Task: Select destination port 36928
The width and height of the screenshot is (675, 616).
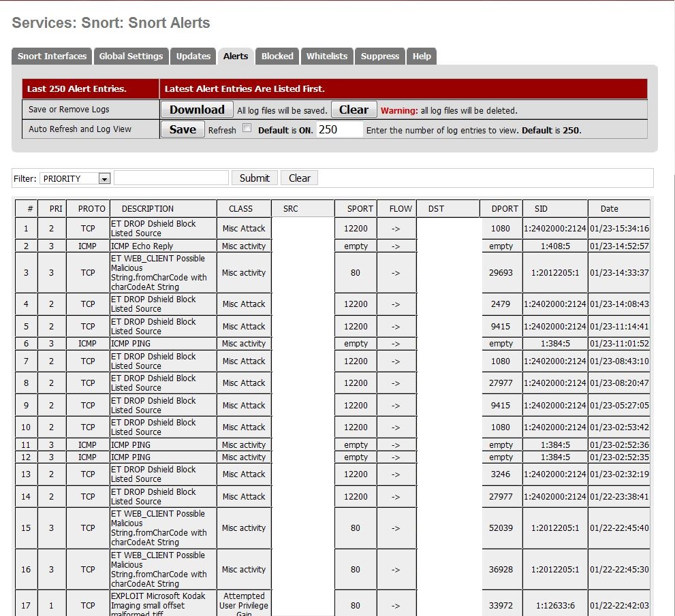Action: pos(501,570)
